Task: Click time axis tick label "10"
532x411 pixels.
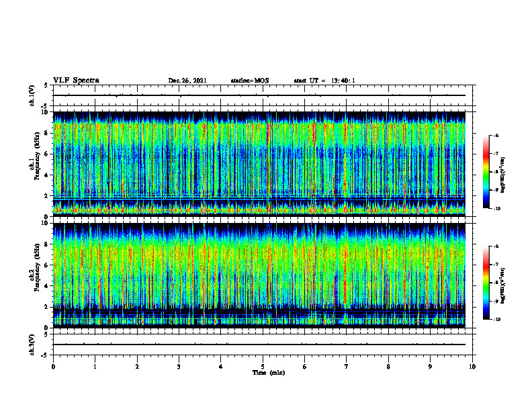Action: tap(472, 367)
